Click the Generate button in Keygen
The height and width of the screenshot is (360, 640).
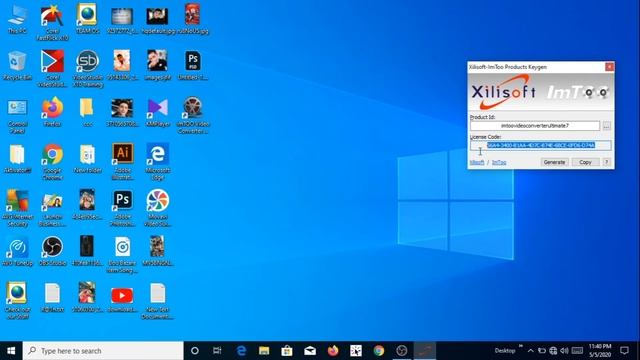click(x=554, y=162)
